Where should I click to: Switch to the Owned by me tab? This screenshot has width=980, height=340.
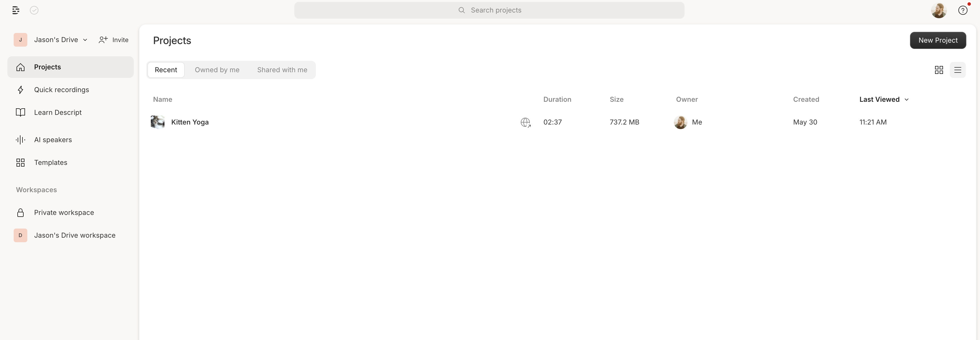[x=217, y=70]
